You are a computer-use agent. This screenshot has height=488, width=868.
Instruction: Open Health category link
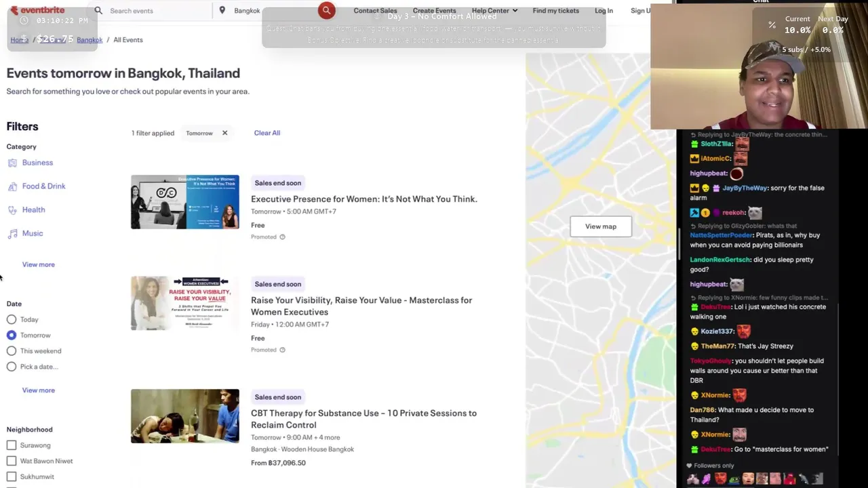(x=33, y=210)
